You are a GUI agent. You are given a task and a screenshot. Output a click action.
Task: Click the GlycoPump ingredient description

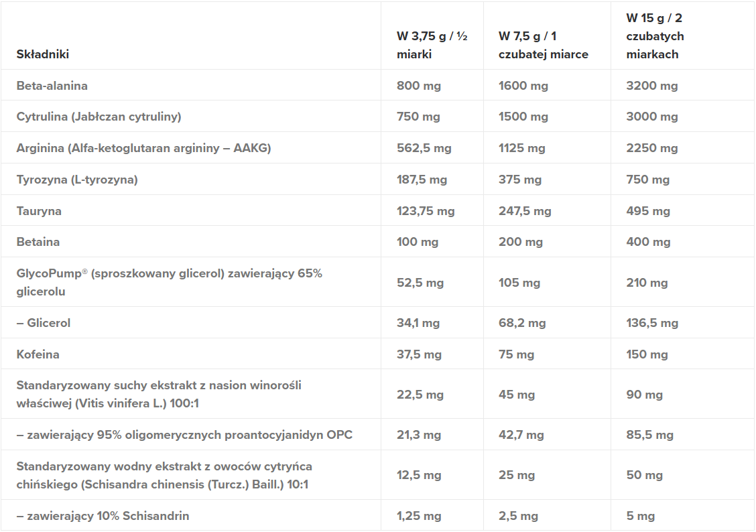[169, 283]
